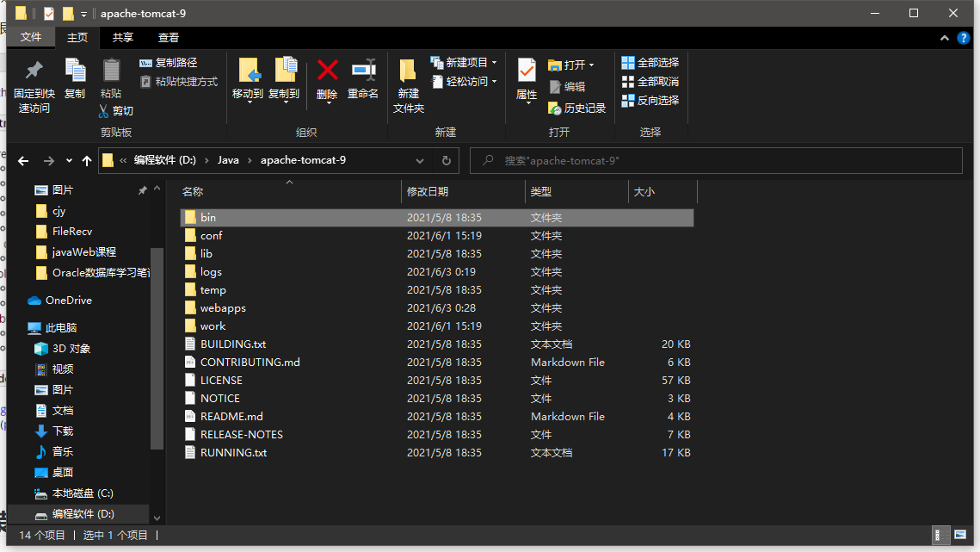Select the webapps folder
The width and height of the screenshot is (980, 552).
pos(437,308)
